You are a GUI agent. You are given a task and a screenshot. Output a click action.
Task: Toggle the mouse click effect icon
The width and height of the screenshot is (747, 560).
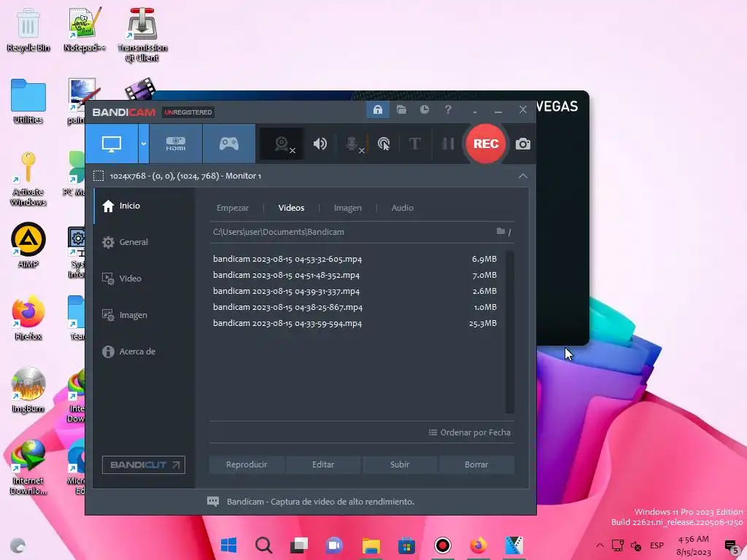pyautogui.click(x=384, y=144)
